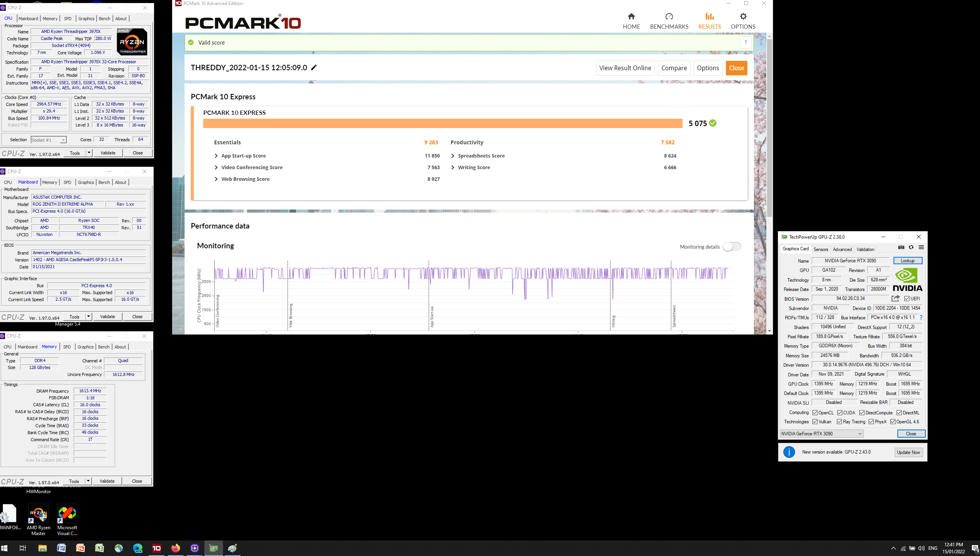
Task: Refresh GPU-Z data with the refresh icon
Action: 911,247
